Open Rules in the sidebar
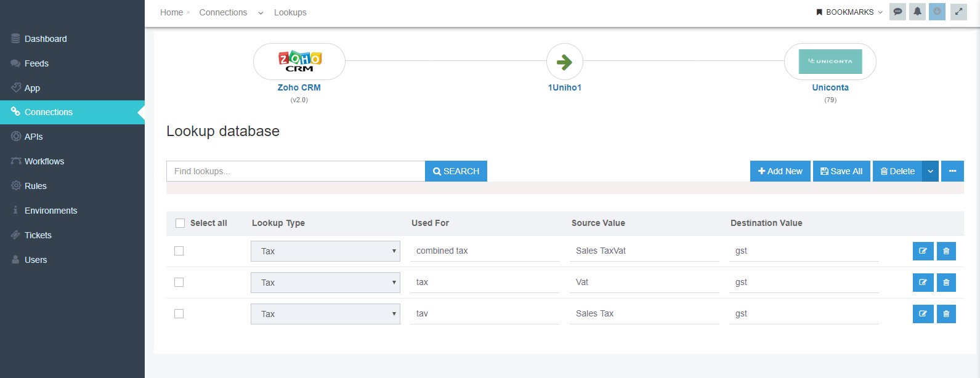980x378 pixels. coord(72,186)
